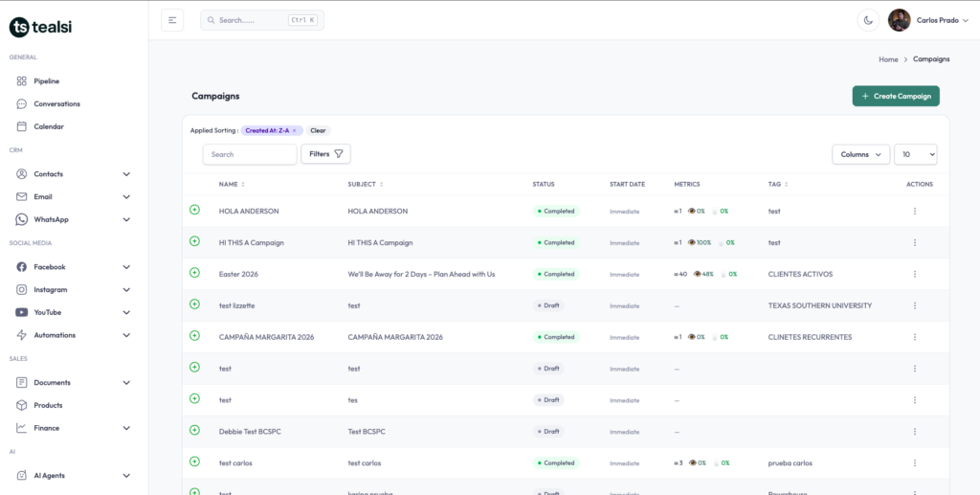The width and height of the screenshot is (980, 495).
Task: Click the hamburger sidebar toggle icon
Action: click(172, 20)
